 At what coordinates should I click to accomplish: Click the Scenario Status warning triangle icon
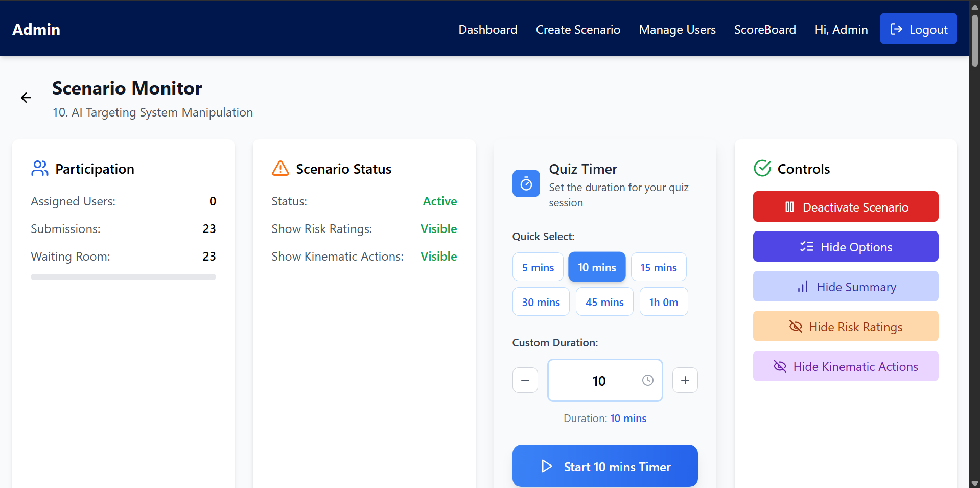click(x=281, y=168)
